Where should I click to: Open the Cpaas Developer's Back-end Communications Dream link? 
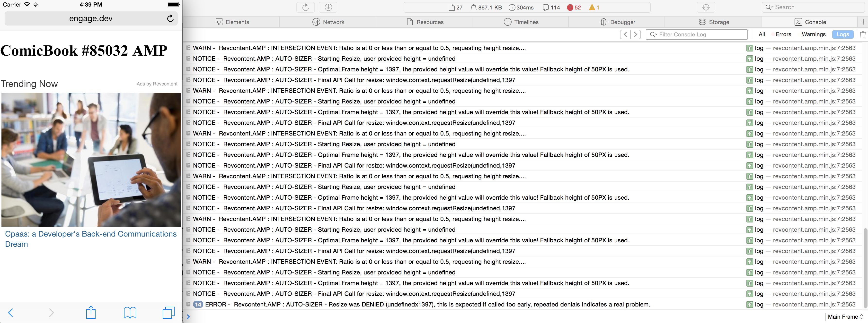pyautogui.click(x=91, y=238)
